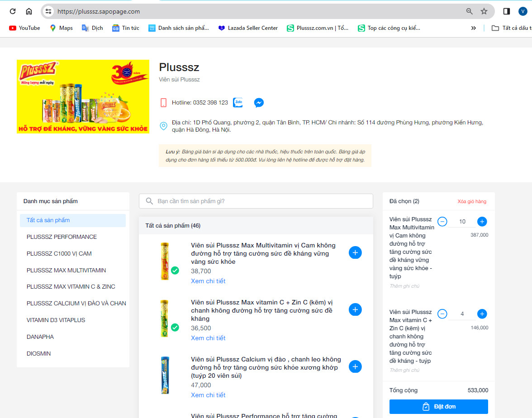
Task: Open the Tất cả dấu trang folder
Action: (512, 28)
